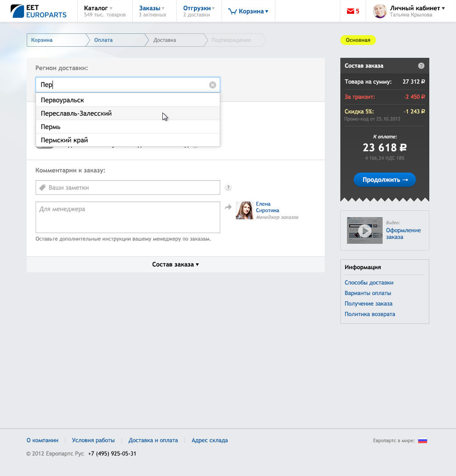Go to the Оплата checkout step
Image resolution: width=456 pixels, height=476 pixels.
103,40
